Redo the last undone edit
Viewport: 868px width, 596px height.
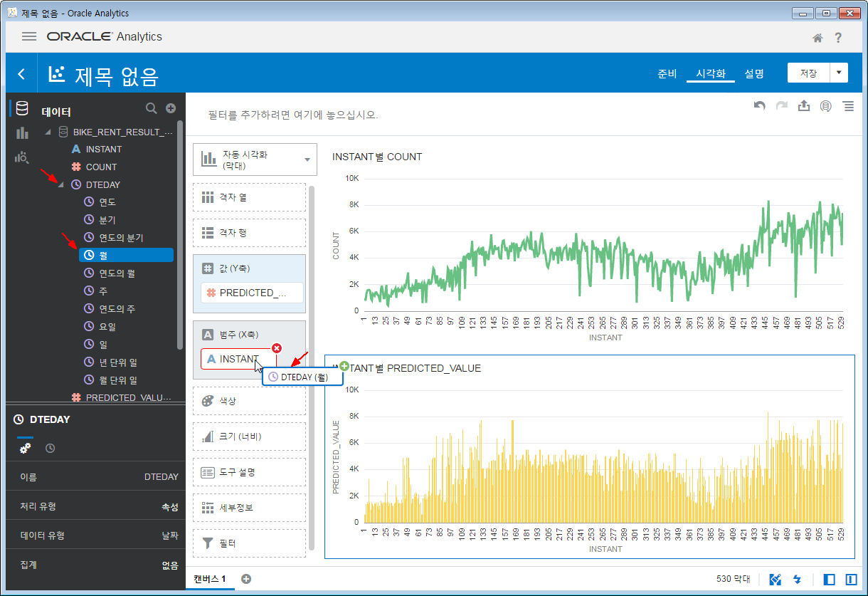pos(782,106)
